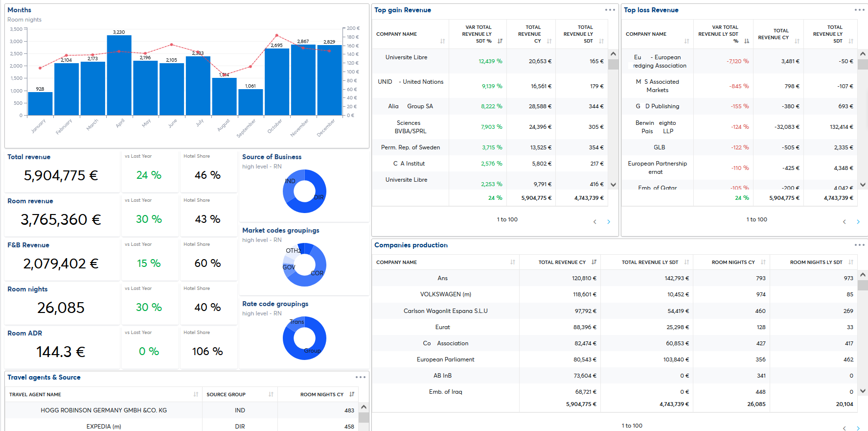The height and width of the screenshot is (431, 868).
Task: Sort Top loss by Total Revenue LY SDT
Action: 851,41
